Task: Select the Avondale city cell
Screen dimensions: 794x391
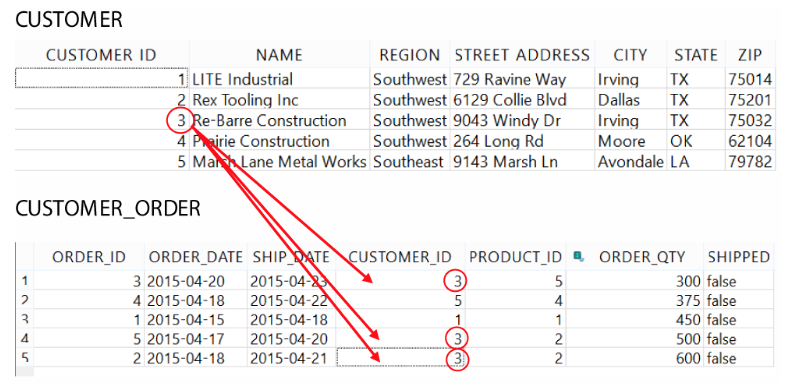Action: click(630, 162)
